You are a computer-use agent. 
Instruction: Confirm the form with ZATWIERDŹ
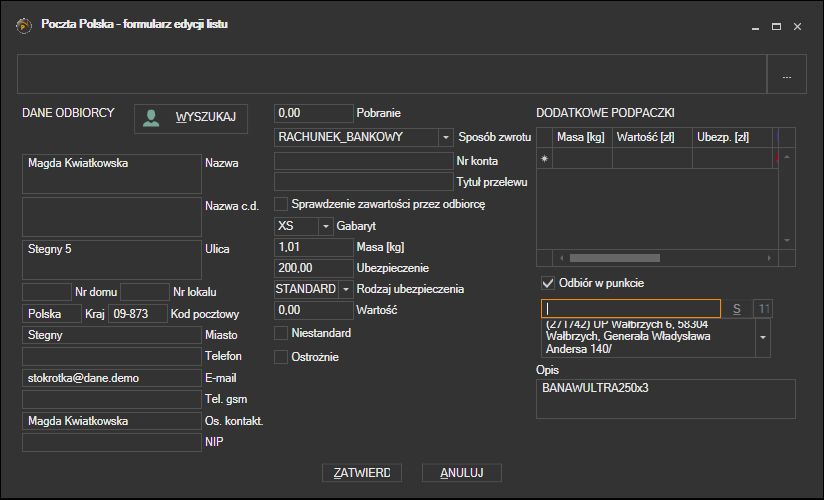pos(362,473)
